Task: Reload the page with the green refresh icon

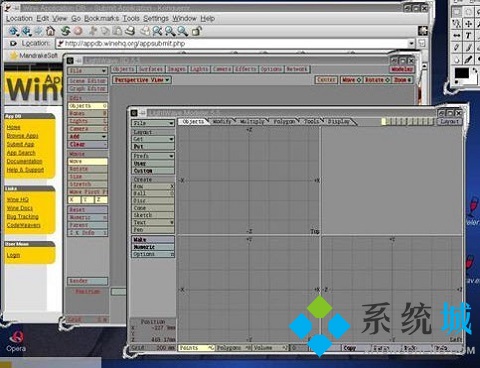Action: click(x=65, y=31)
